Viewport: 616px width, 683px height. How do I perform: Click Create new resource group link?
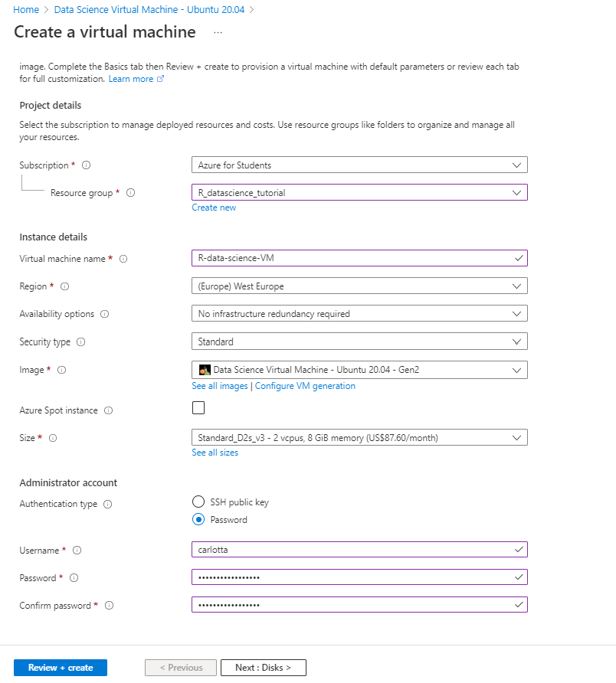[214, 208]
